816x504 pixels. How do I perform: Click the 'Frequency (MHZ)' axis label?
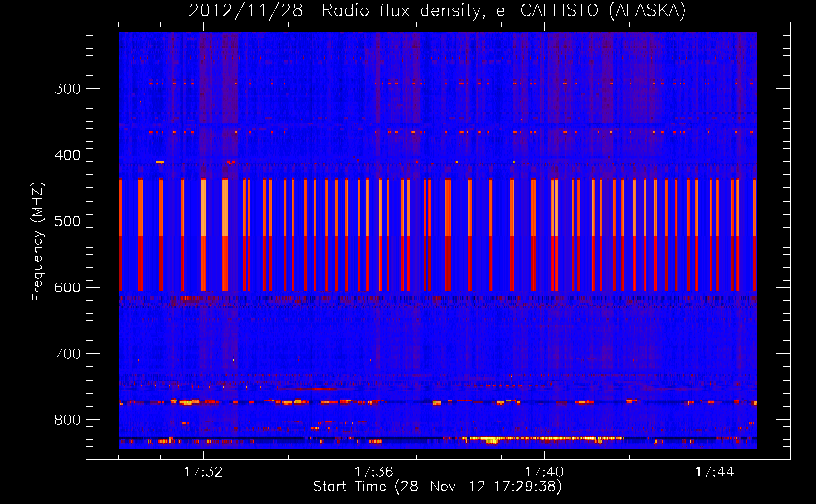point(38,242)
